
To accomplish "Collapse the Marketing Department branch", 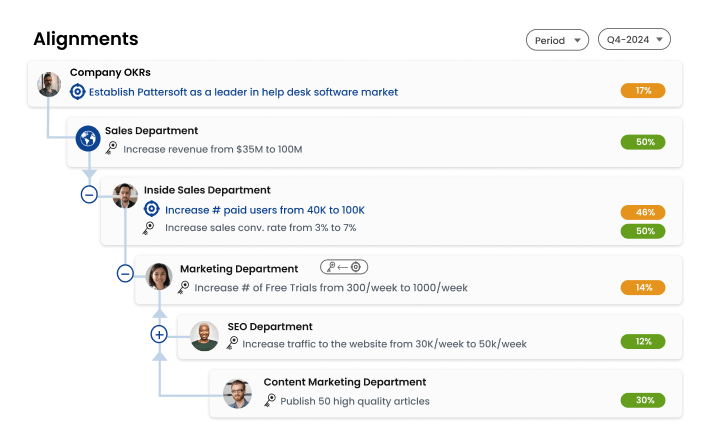I will coord(125,272).
